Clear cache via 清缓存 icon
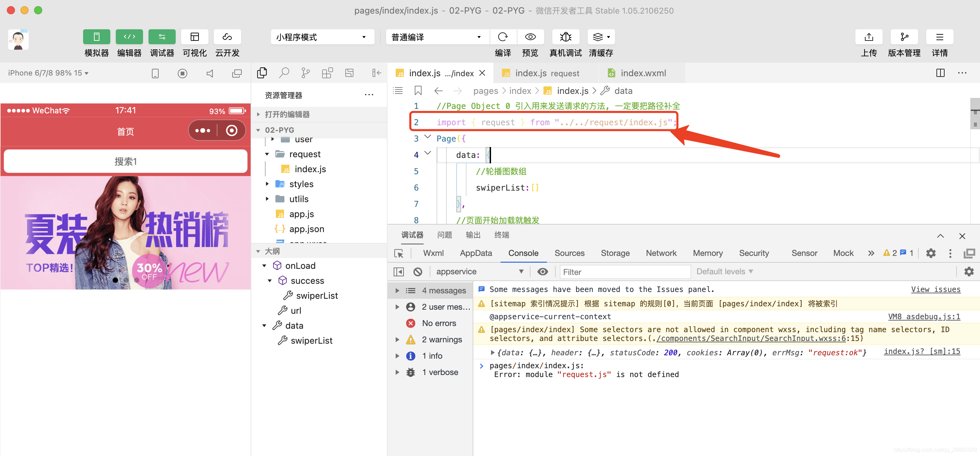This screenshot has height=456, width=980. pyautogui.click(x=597, y=37)
